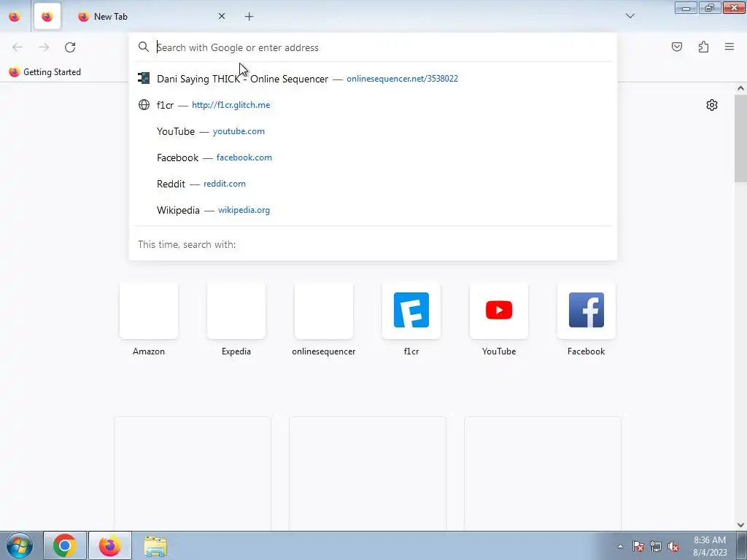Select the second pinned Firefox tab
Screen dimensions: 747x560
47,16
